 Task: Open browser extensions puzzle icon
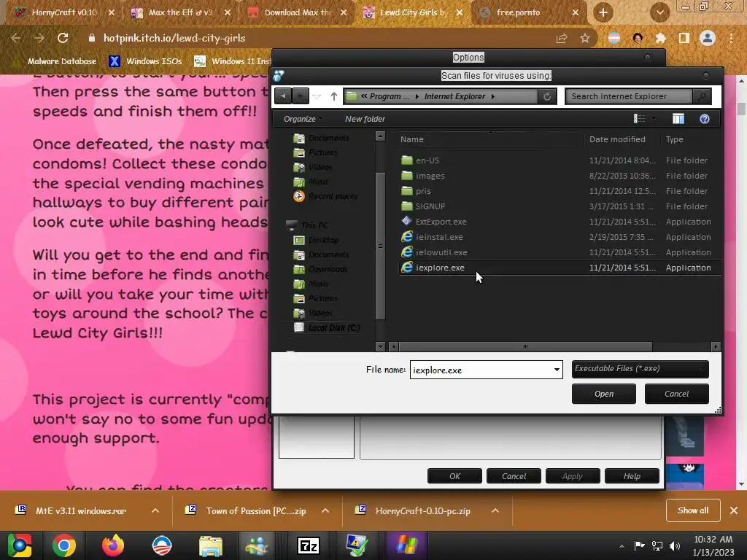[x=661, y=39]
